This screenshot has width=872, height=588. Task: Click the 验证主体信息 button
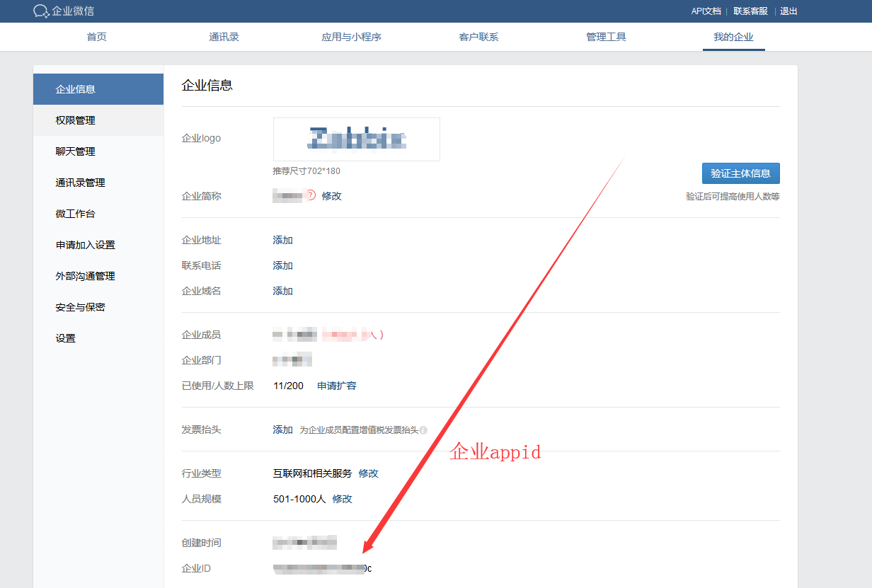pyautogui.click(x=740, y=173)
